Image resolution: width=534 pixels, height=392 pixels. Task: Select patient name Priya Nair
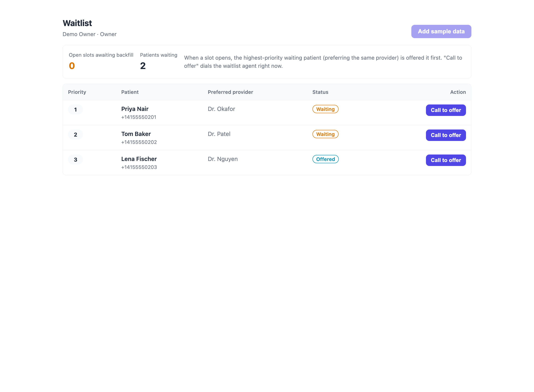click(135, 109)
